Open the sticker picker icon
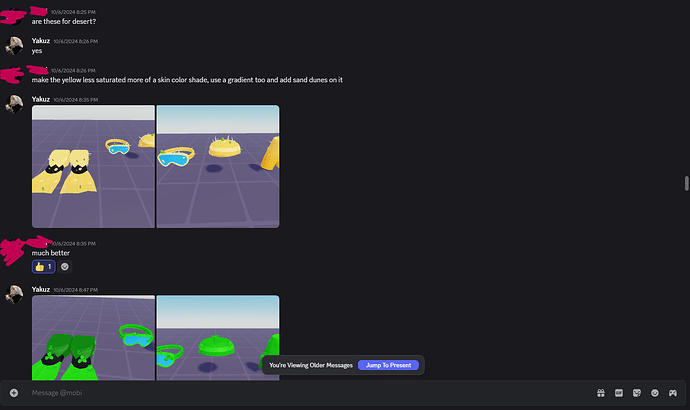The height and width of the screenshot is (410, 690). pos(637,393)
